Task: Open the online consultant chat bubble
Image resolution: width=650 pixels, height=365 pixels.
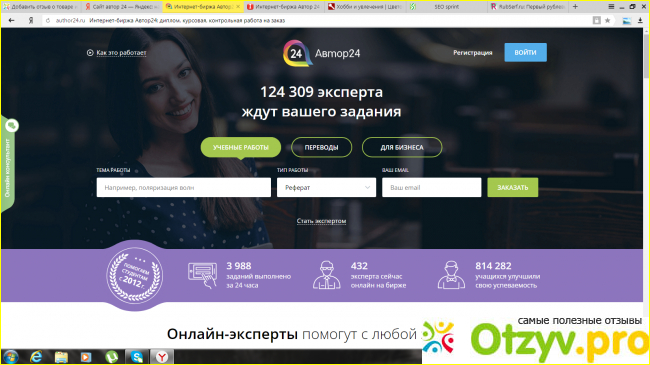Action: [x=12, y=125]
